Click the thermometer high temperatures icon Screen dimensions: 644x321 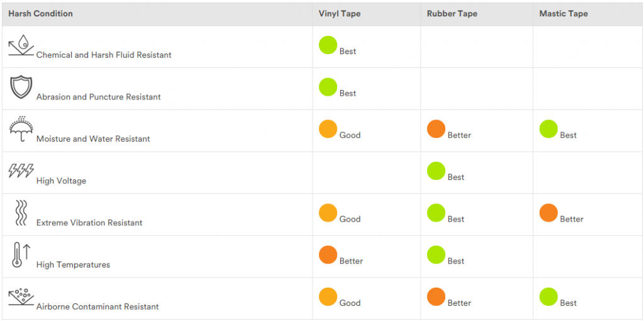(21, 255)
